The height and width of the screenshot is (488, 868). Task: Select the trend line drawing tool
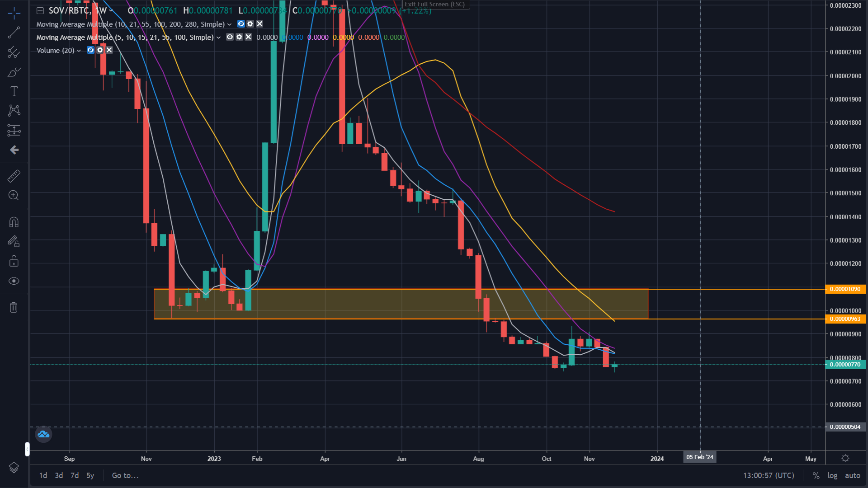pyautogui.click(x=14, y=33)
